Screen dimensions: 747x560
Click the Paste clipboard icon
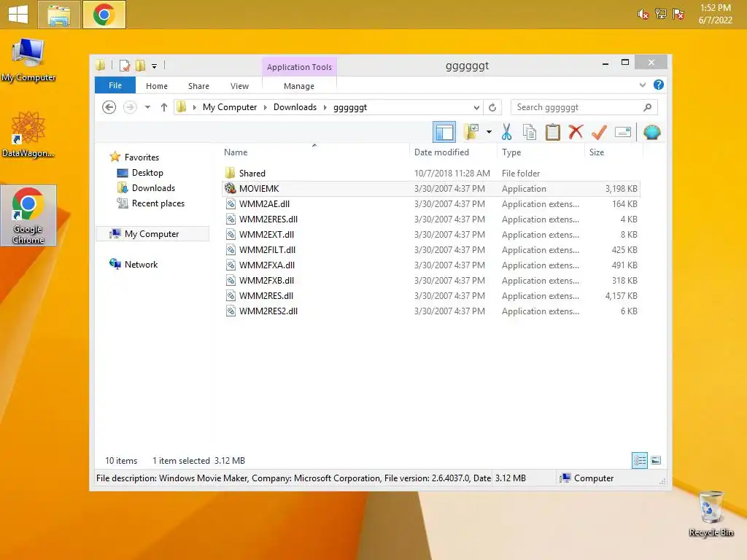(x=553, y=132)
